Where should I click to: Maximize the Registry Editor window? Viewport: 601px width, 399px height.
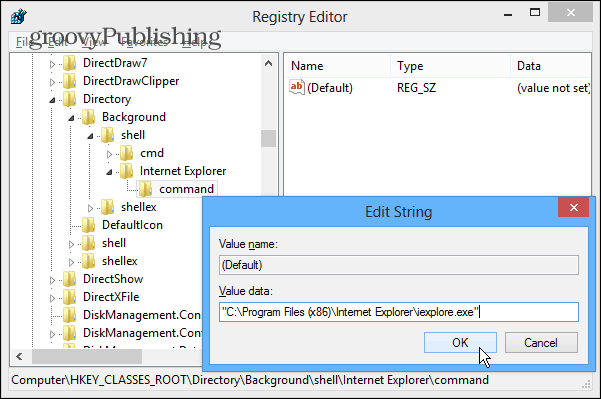click(x=535, y=13)
